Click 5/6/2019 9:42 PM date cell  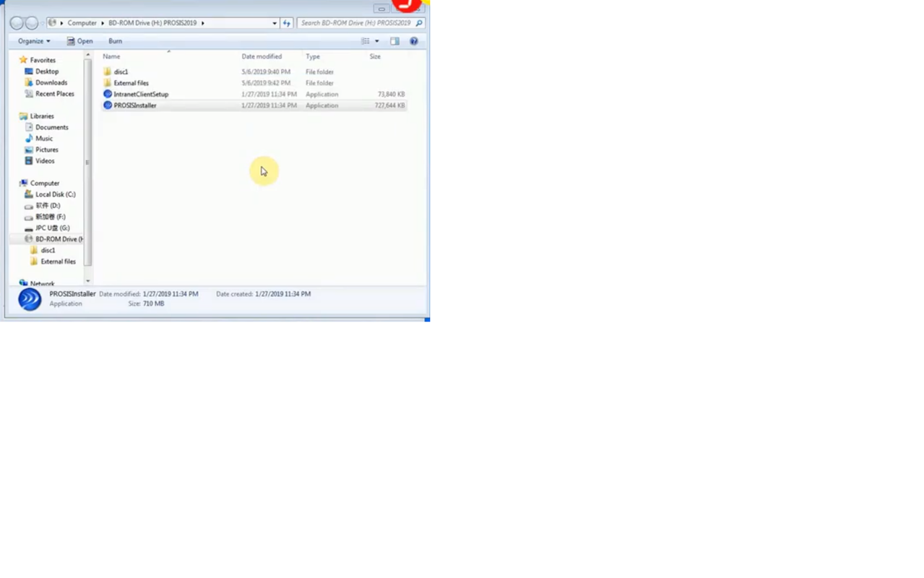266,83
